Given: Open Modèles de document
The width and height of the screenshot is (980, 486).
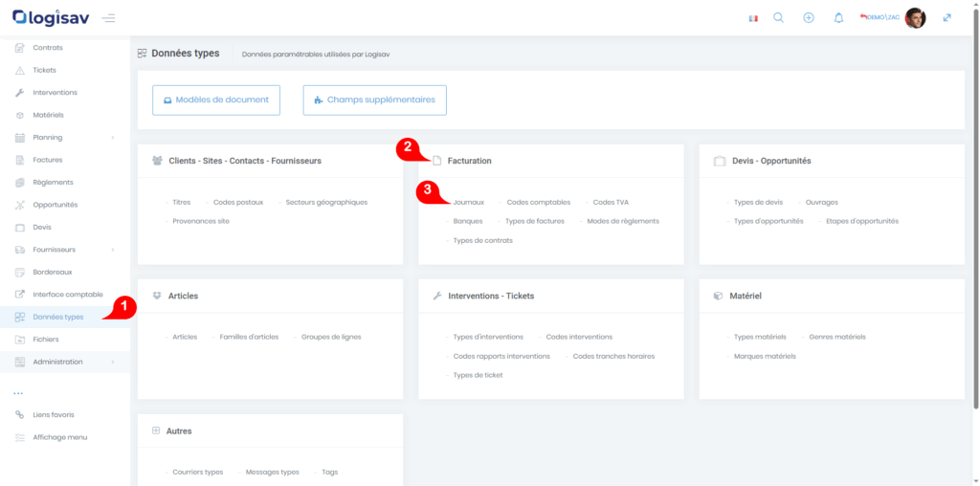Looking at the screenshot, I should click(x=216, y=99).
